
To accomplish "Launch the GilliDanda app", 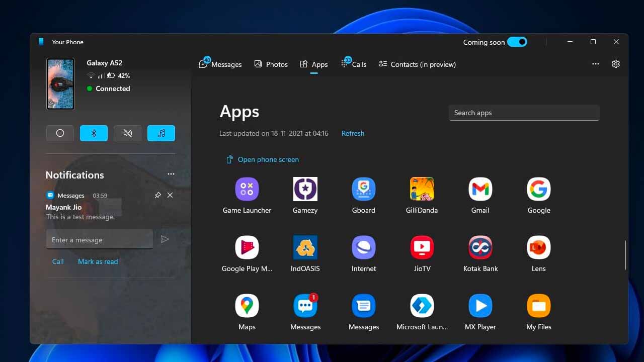I will click(x=422, y=190).
